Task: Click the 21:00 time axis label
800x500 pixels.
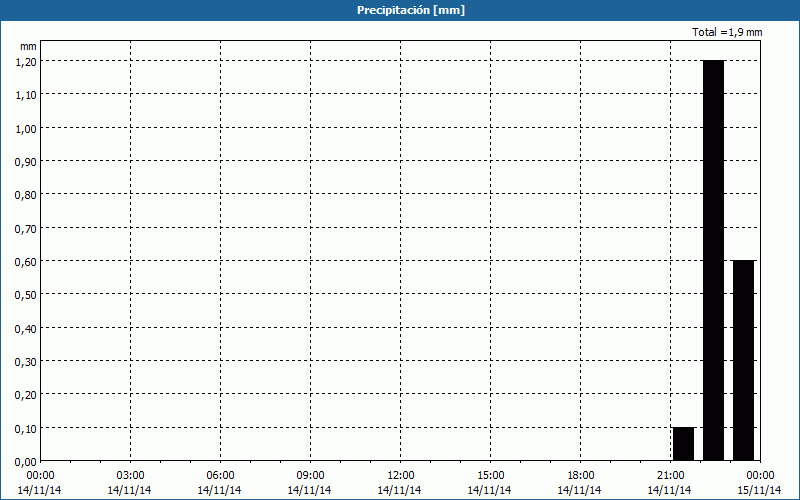Action: click(x=670, y=476)
